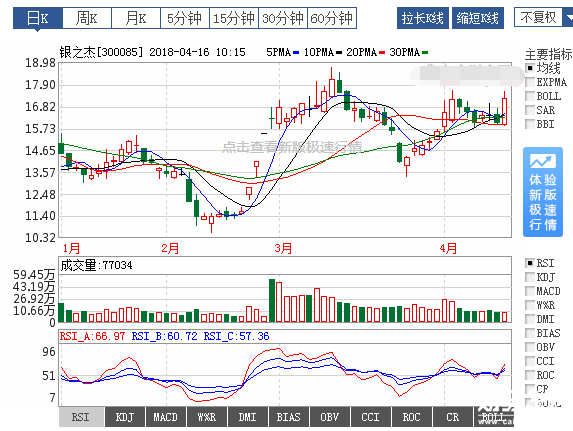Click the 3月 date axis label
This screenshot has width=573, height=431.
283,249
